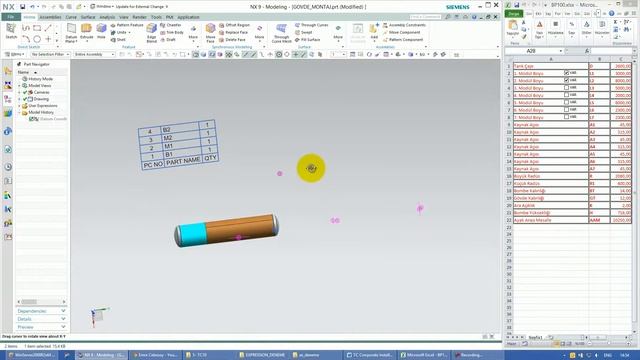640x360 pixels.
Task: Open Assembly Constraints command
Action: [x=404, y=25]
